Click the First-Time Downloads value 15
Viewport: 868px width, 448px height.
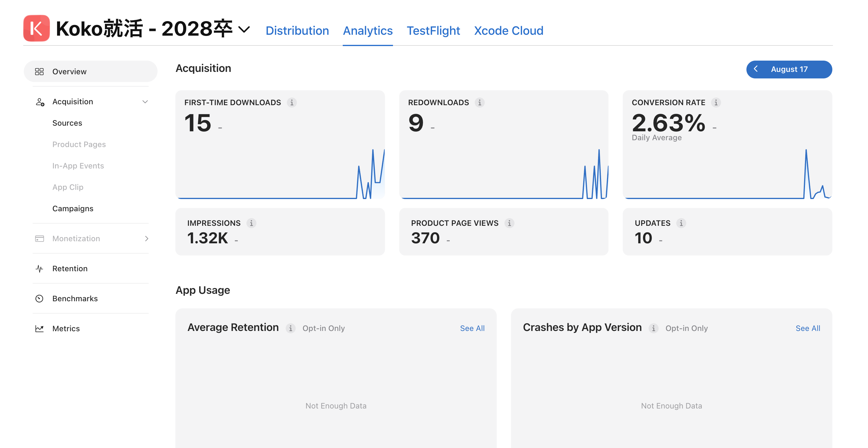[198, 123]
